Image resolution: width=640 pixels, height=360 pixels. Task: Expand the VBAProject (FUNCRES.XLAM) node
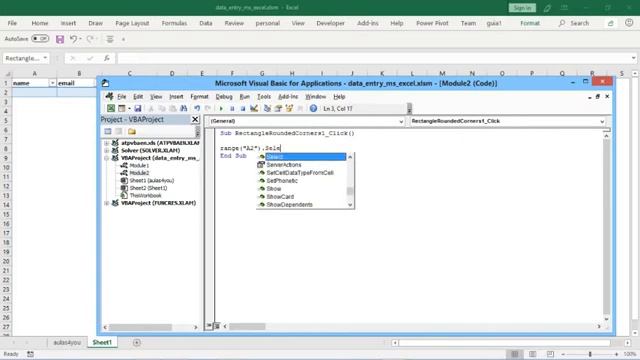point(107,203)
